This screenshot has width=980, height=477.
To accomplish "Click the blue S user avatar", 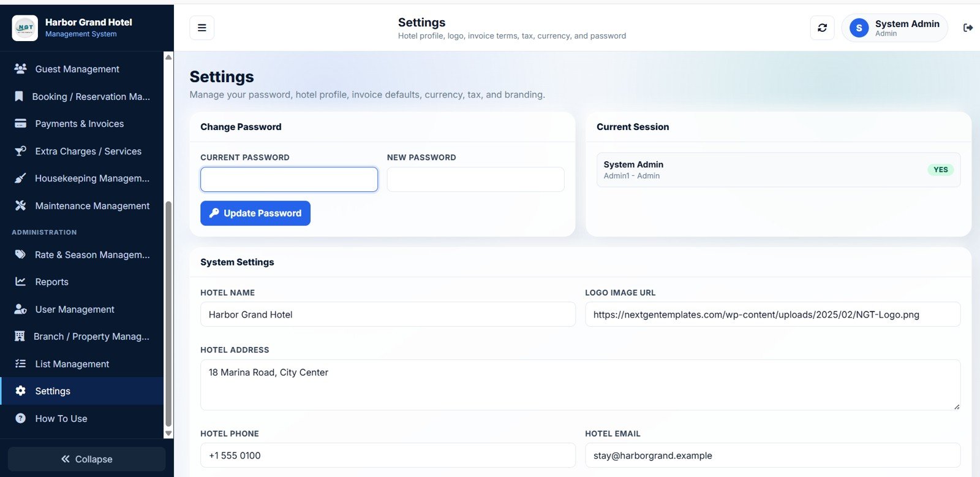I will click(859, 28).
